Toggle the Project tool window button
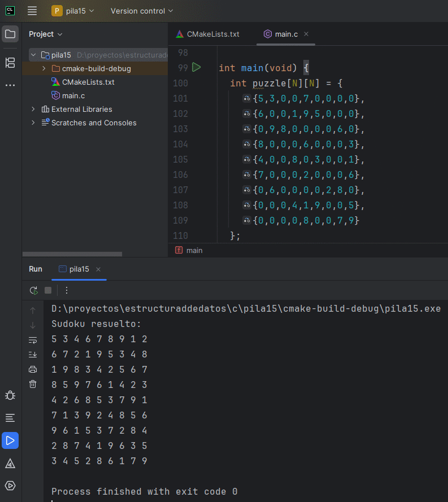 tap(10, 34)
